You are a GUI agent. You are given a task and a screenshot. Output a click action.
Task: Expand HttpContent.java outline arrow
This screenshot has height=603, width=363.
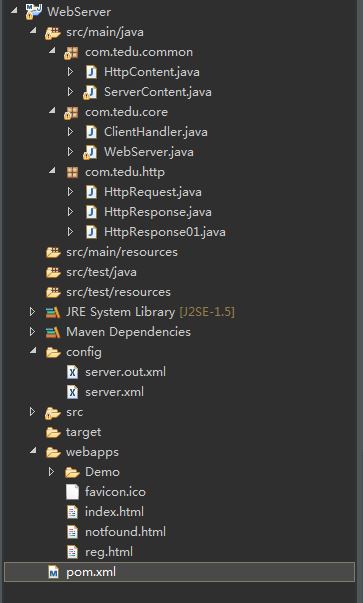point(70,72)
